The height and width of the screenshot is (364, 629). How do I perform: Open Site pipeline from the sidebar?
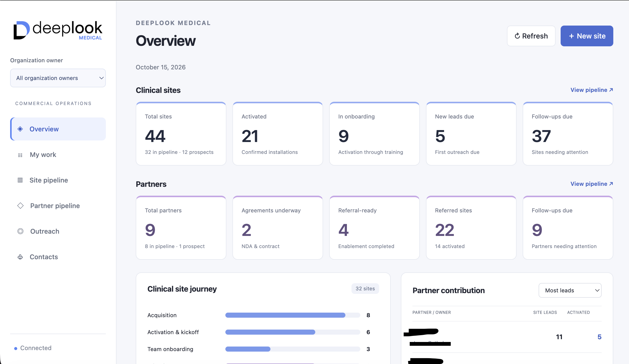click(58, 180)
